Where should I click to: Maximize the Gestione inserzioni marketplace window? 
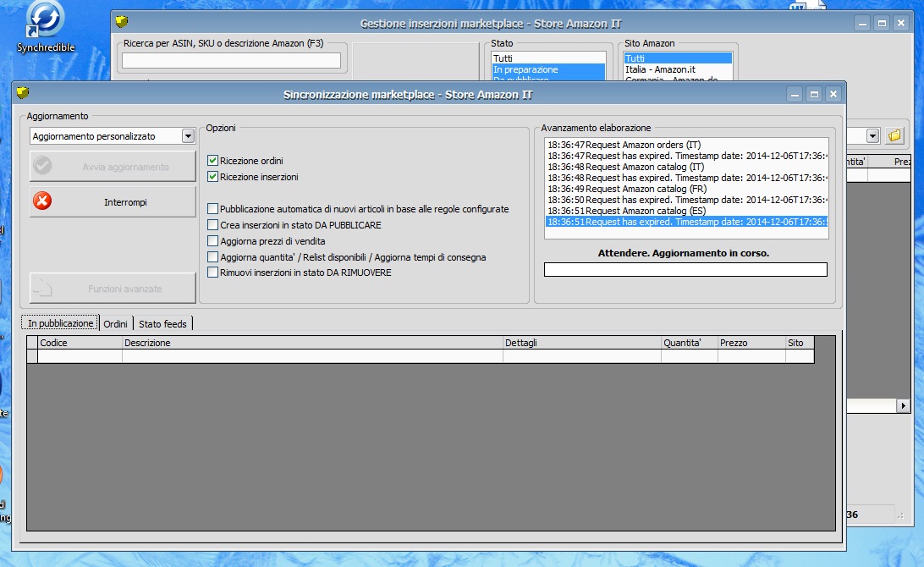click(x=882, y=24)
